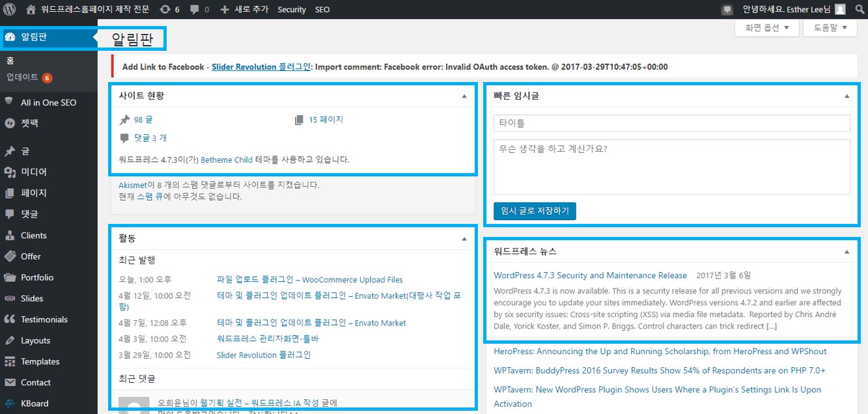Click 새로 추가 in the admin bar
This screenshot has width=868, height=414.
pyautogui.click(x=244, y=9)
